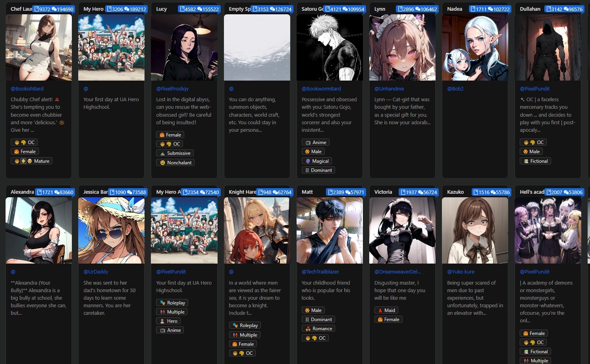Select the Maid tag on Victoria's card
Image resolution: width=590 pixels, height=364 pixels.
point(386,310)
